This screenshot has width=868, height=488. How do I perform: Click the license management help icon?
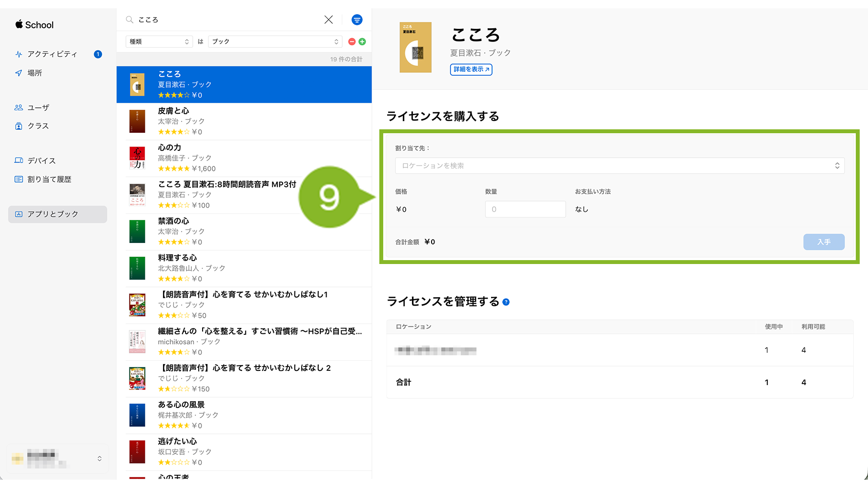point(506,302)
